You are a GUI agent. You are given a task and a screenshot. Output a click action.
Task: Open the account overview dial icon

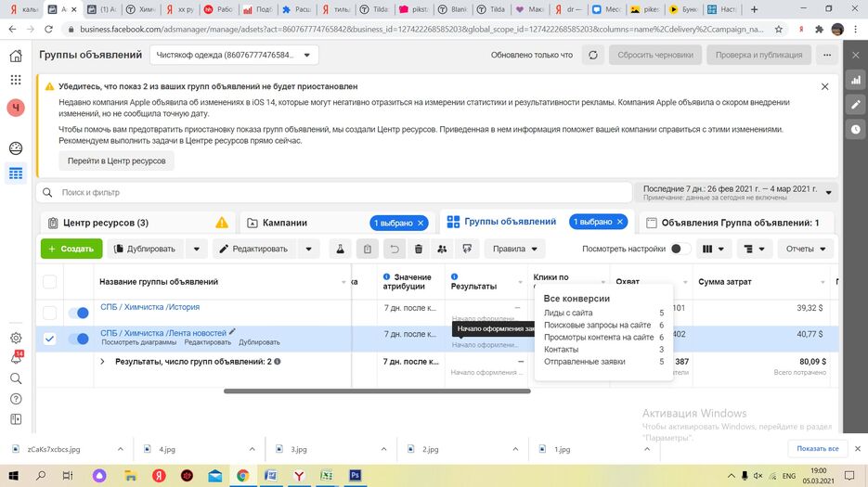click(x=16, y=147)
